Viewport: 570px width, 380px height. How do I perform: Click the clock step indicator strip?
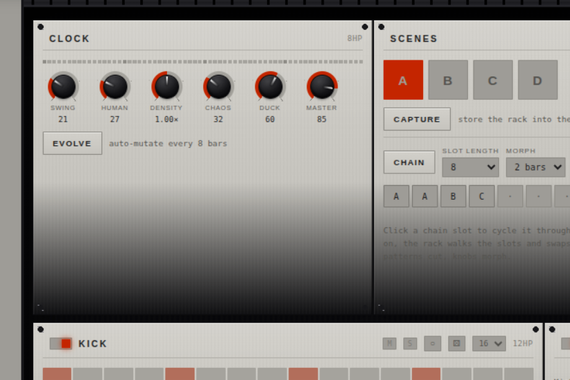pyautogui.click(x=203, y=62)
